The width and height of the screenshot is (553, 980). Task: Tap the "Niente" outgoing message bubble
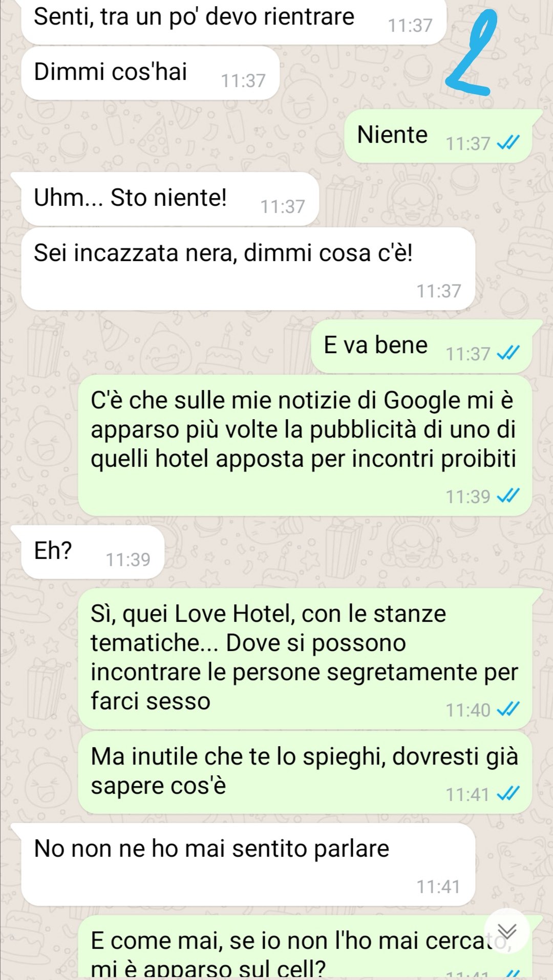point(438,136)
